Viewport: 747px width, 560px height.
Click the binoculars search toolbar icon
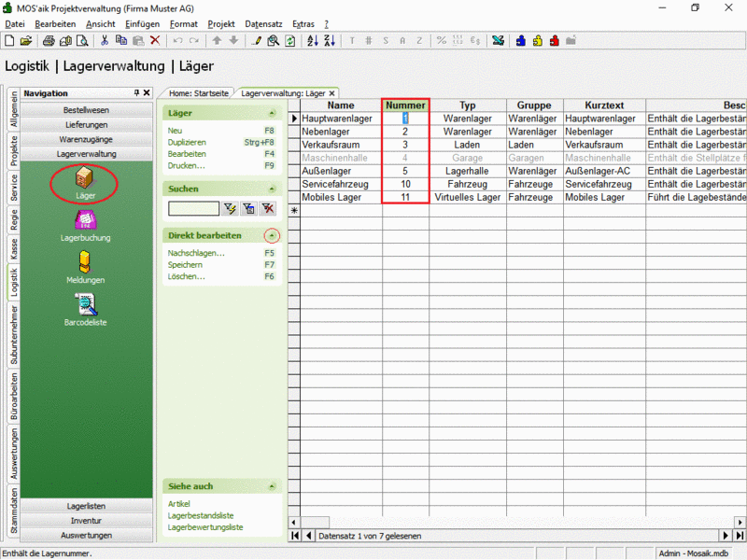[x=273, y=41]
